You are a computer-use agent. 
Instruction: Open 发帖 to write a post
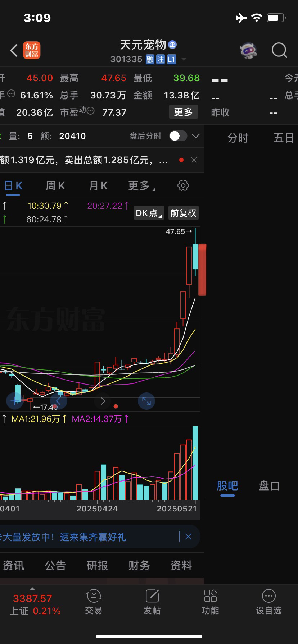click(152, 602)
